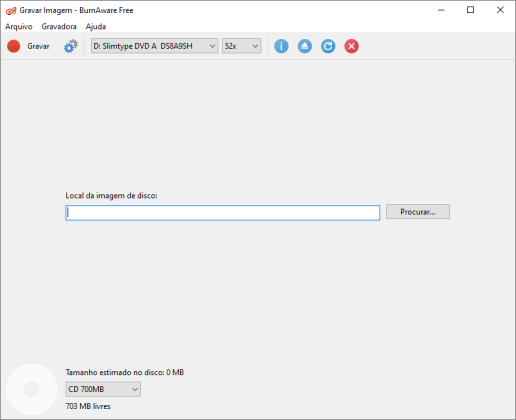This screenshot has width=516, height=420.
Task: Focus the disc image location text field
Action: (x=223, y=213)
